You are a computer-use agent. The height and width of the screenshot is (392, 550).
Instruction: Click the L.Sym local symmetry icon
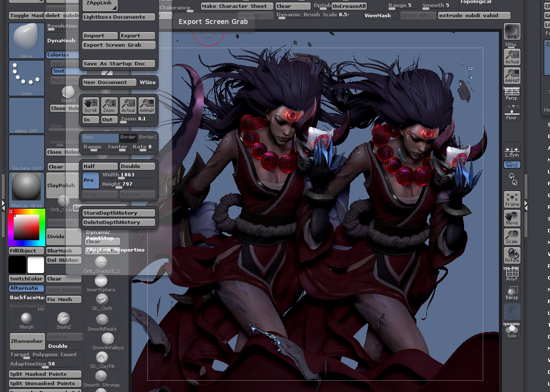(x=512, y=152)
